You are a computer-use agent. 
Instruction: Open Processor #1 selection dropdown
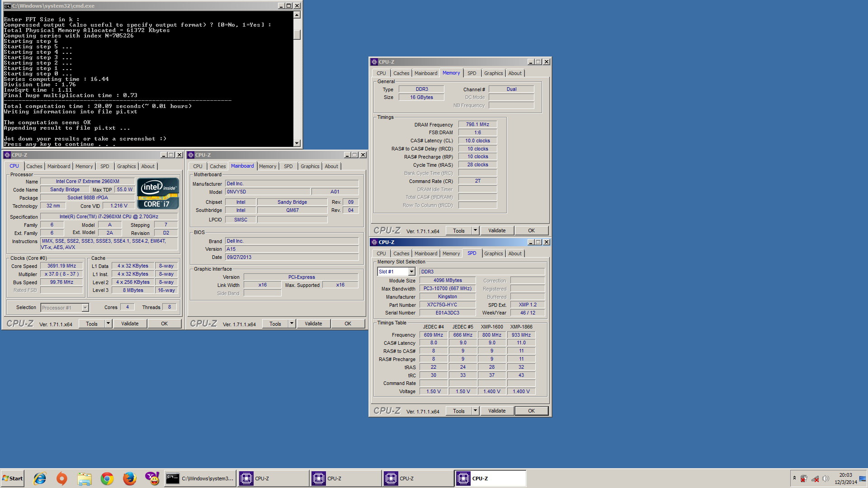click(85, 308)
